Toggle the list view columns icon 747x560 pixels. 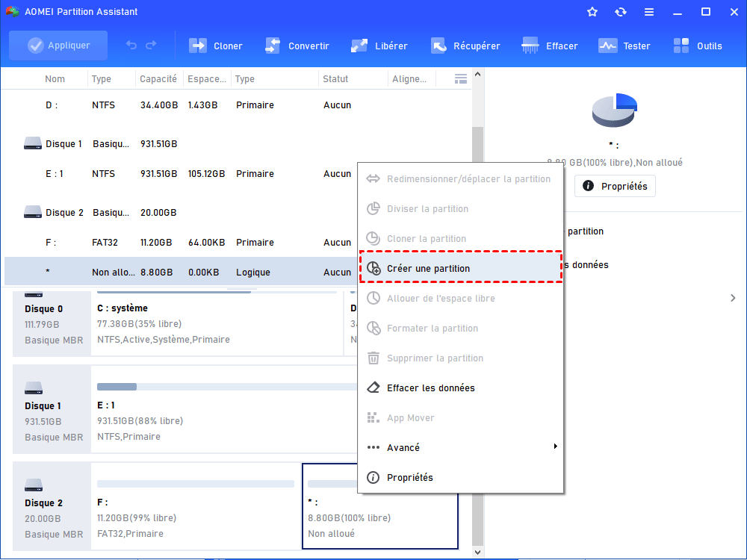coord(461,79)
